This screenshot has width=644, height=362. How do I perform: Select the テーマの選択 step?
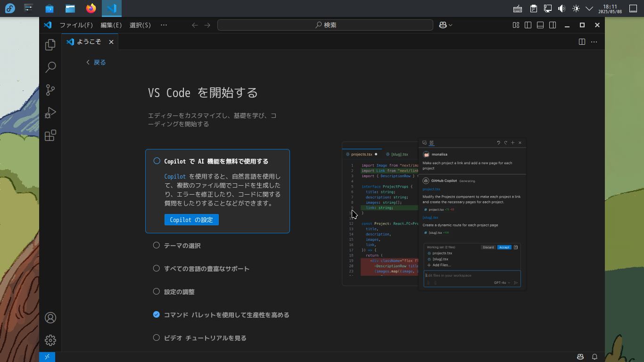[182, 246]
